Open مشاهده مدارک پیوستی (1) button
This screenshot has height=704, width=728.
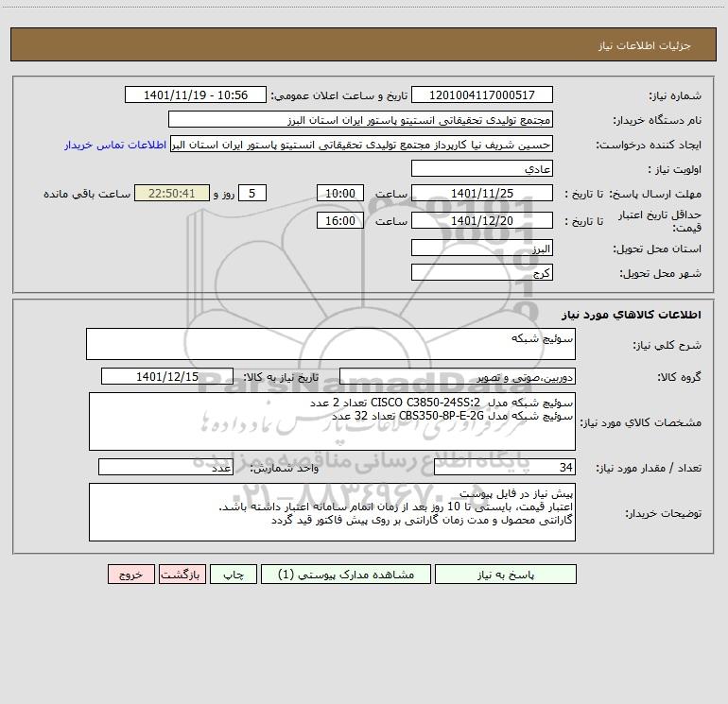coord(346,575)
